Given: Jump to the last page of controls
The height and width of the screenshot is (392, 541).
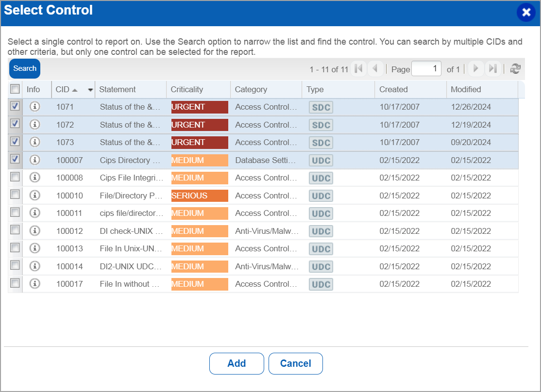Looking at the screenshot, I should click(x=493, y=69).
